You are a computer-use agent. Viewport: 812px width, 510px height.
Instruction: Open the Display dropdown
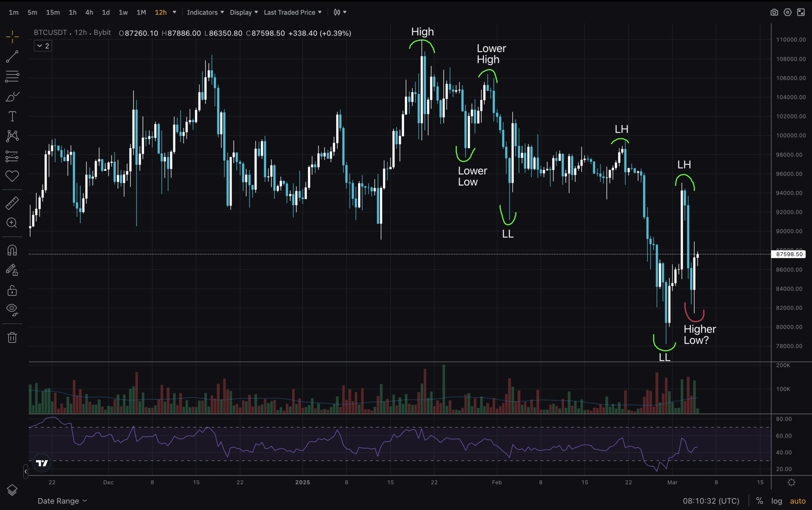[244, 12]
